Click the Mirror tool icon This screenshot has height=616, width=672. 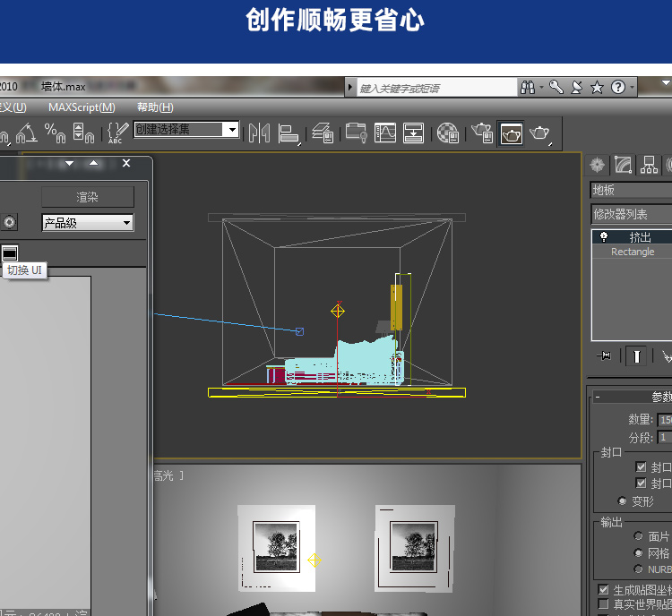(259, 133)
